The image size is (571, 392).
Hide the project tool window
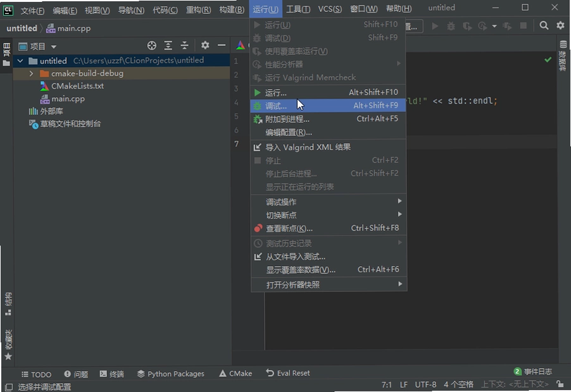(222, 45)
